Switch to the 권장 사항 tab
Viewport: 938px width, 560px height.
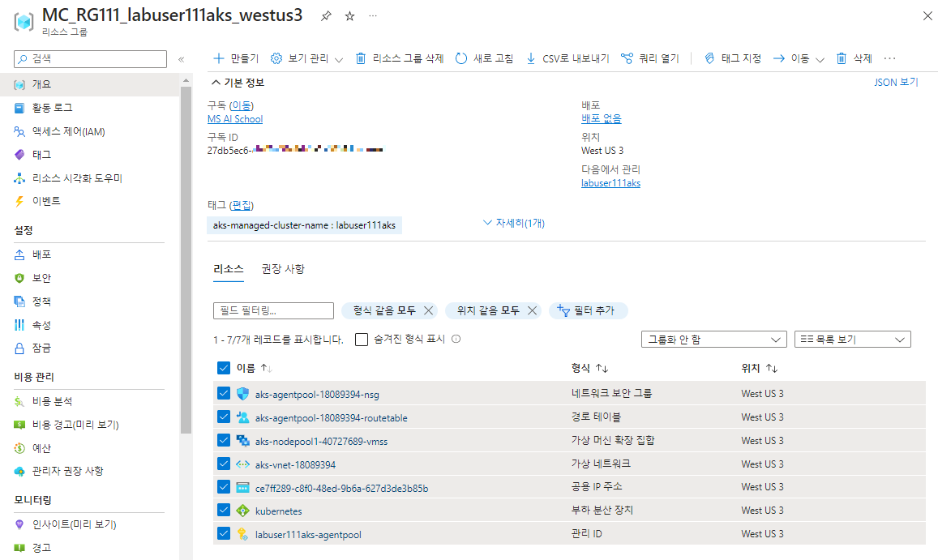tap(283, 268)
